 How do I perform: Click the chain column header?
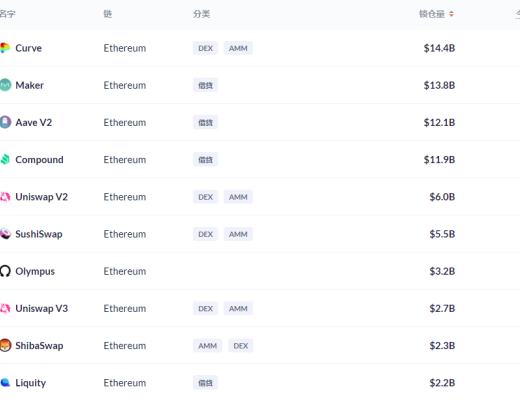[x=108, y=14]
